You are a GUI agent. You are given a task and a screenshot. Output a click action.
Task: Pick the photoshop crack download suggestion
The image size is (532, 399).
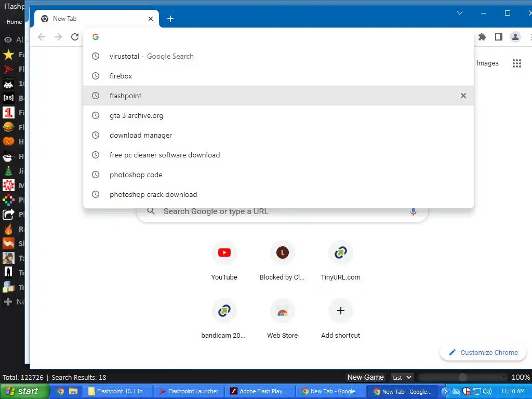click(278, 194)
